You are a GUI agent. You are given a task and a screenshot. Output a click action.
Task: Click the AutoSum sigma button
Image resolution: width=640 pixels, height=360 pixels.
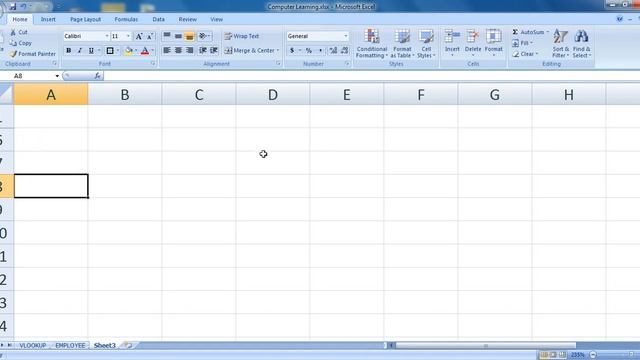(516, 32)
